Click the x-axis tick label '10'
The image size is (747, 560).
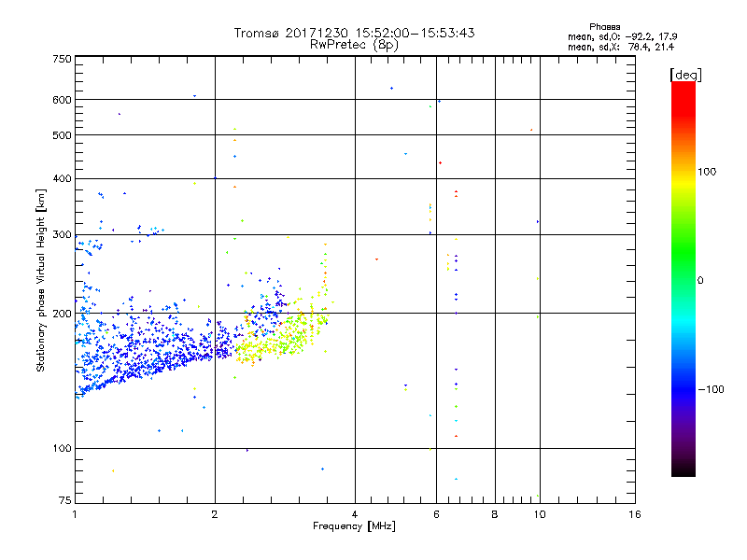click(540, 514)
